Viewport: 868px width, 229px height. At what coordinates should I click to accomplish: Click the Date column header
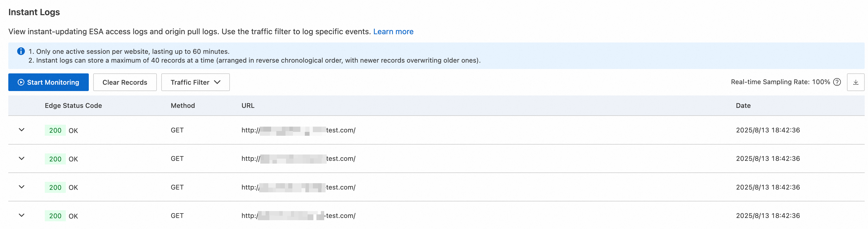[x=743, y=106]
